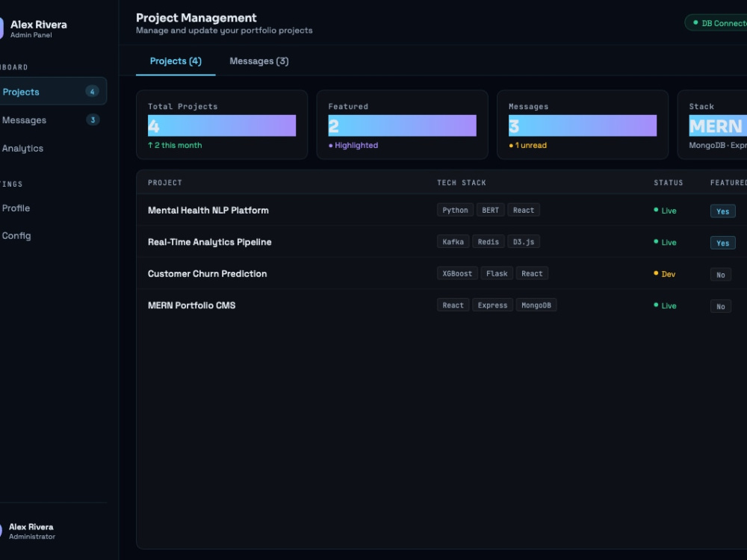This screenshot has height=560, width=747.
Task: Open the Real-Time Analytics Pipeline project
Action: tap(210, 242)
